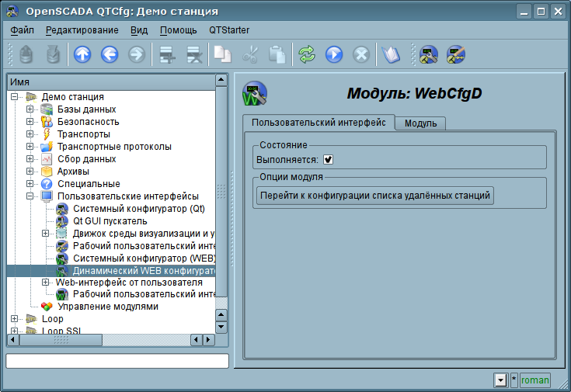
Task: Click Перейти к конфигурации списка удалённых станций
Action: pyautogui.click(x=375, y=196)
